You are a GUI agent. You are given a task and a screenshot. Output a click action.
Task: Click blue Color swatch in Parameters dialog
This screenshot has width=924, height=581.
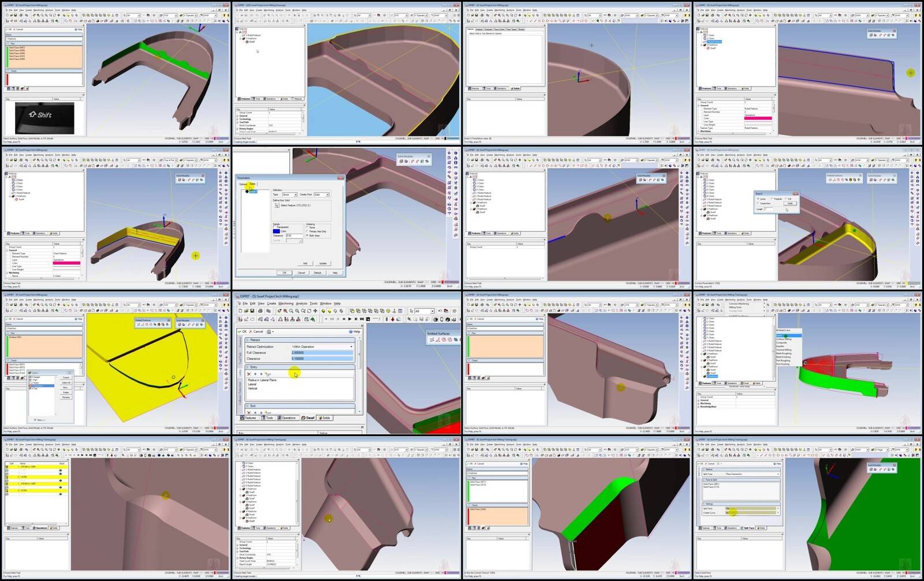(276, 231)
